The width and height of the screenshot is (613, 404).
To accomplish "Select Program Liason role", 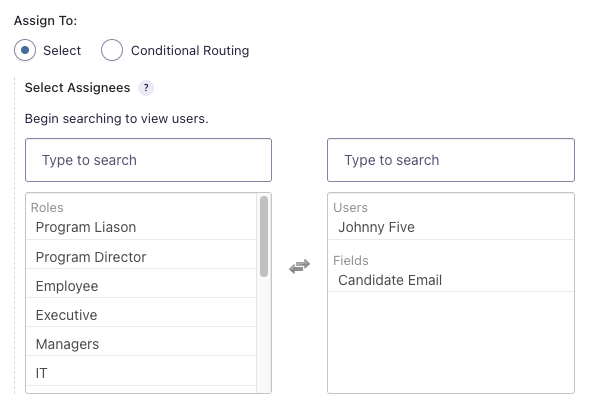I will 86,227.
